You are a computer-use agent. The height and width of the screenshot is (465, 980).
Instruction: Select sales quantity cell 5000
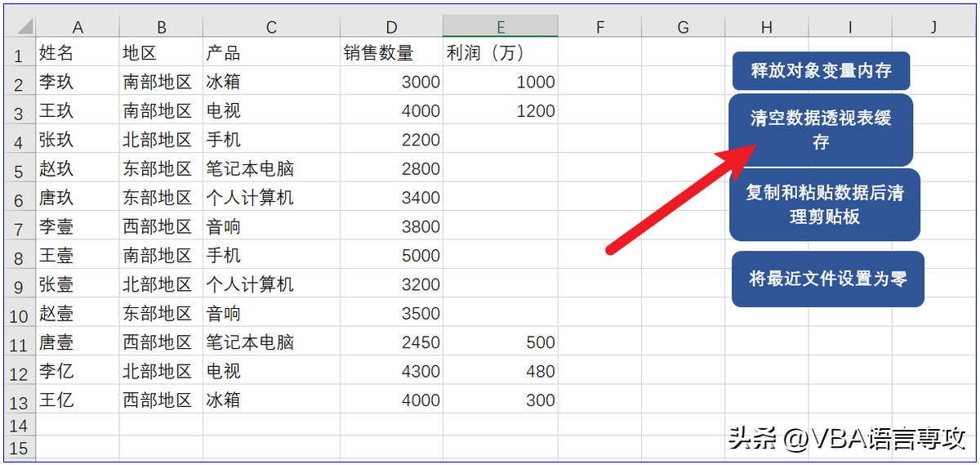click(391, 256)
